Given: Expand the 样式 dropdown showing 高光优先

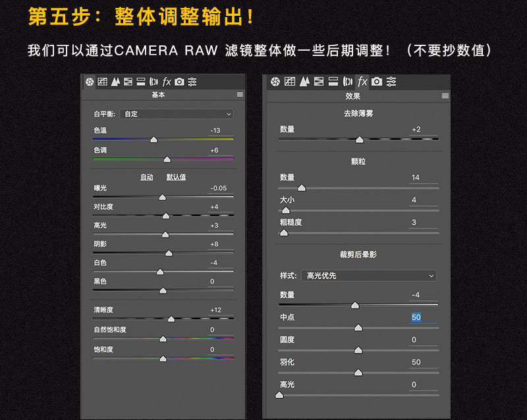Looking at the screenshot, I should click(x=368, y=275).
